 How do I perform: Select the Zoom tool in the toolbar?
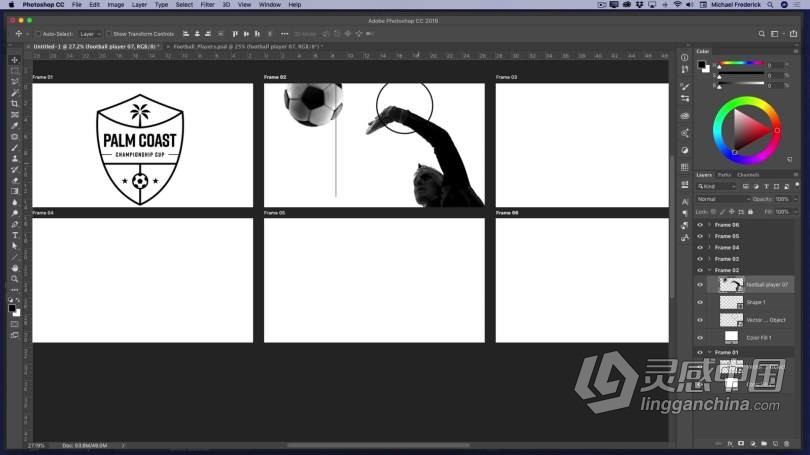click(x=14, y=279)
